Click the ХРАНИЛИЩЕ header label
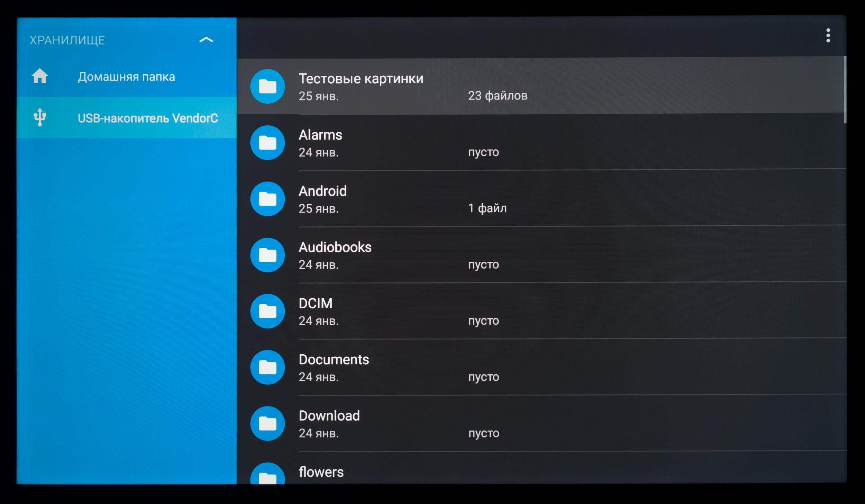865x504 pixels. click(67, 40)
